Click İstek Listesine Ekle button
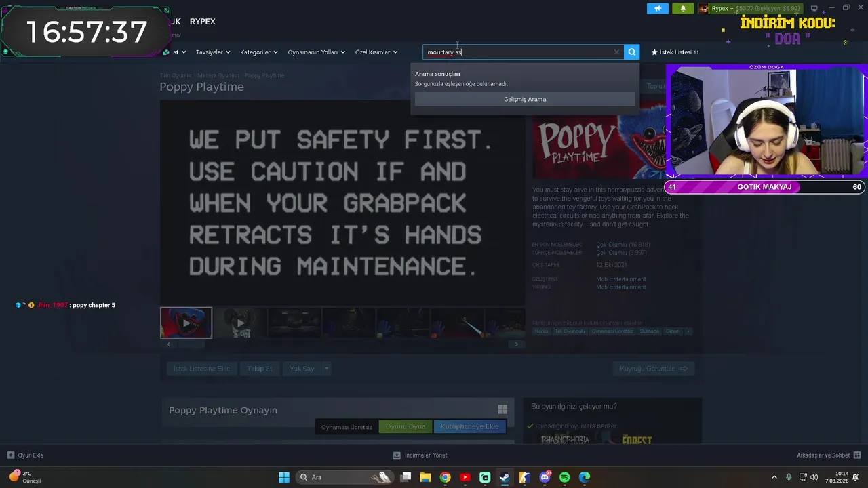The height and width of the screenshot is (488, 868). click(202, 369)
